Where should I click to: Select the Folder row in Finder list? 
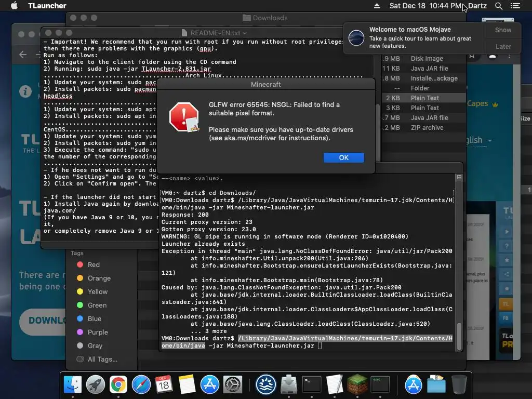[423, 88]
